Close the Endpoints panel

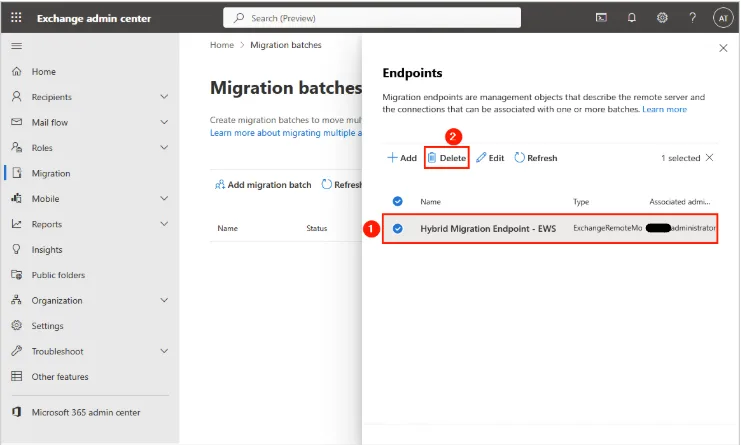(723, 48)
